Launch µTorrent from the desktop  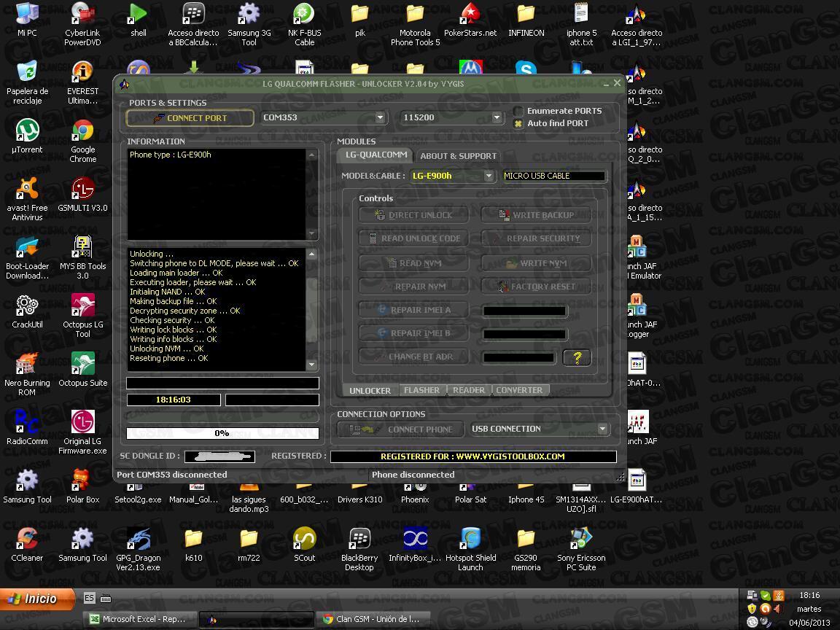point(27,136)
